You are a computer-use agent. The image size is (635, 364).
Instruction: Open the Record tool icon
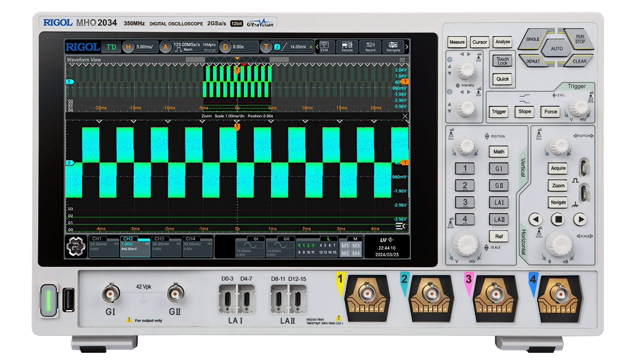tap(370, 47)
